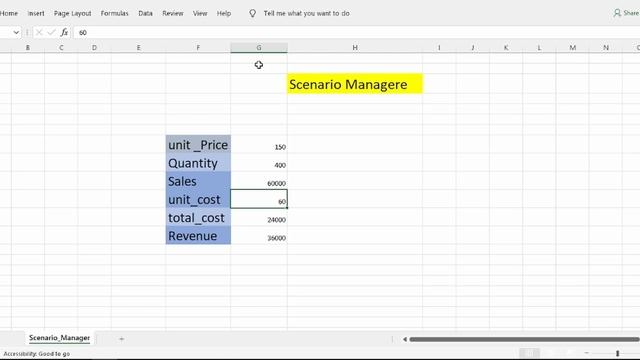This screenshot has height=360, width=640.
Task: Select column C header
Action: (61, 48)
